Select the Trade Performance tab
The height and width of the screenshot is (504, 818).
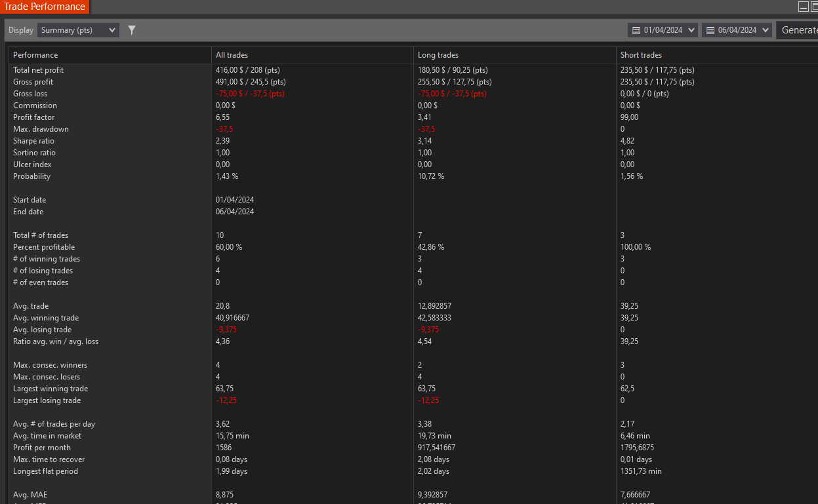(x=45, y=7)
